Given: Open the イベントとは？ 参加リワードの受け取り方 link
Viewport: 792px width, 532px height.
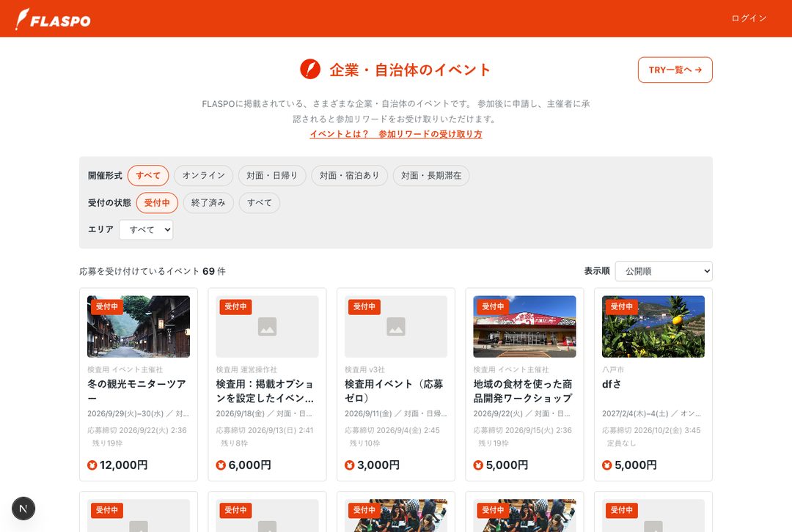Looking at the screenshot, I should pos(396,134).
